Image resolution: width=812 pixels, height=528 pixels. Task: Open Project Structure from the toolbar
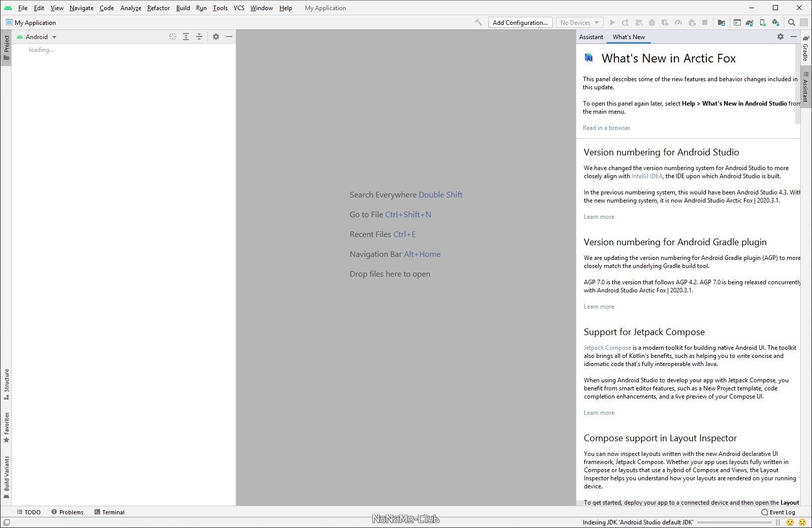(x=722, y=22)
